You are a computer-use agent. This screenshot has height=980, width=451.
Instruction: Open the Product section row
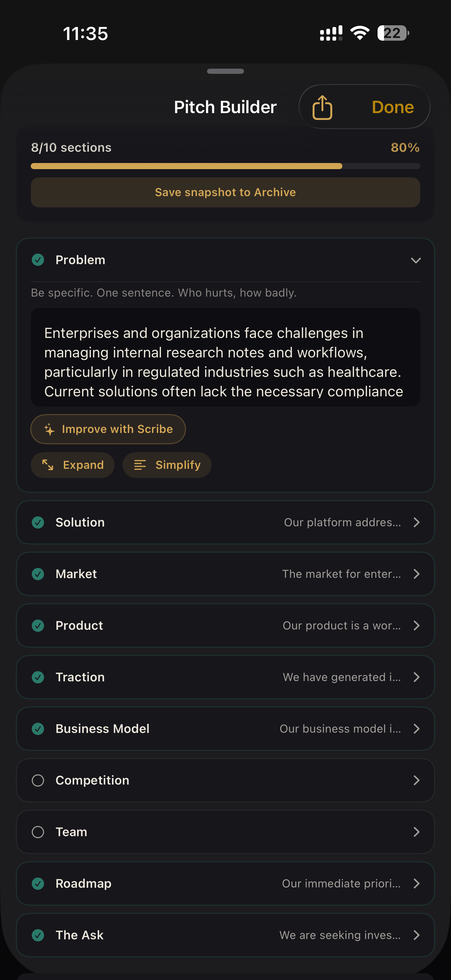tap(225, 625)
